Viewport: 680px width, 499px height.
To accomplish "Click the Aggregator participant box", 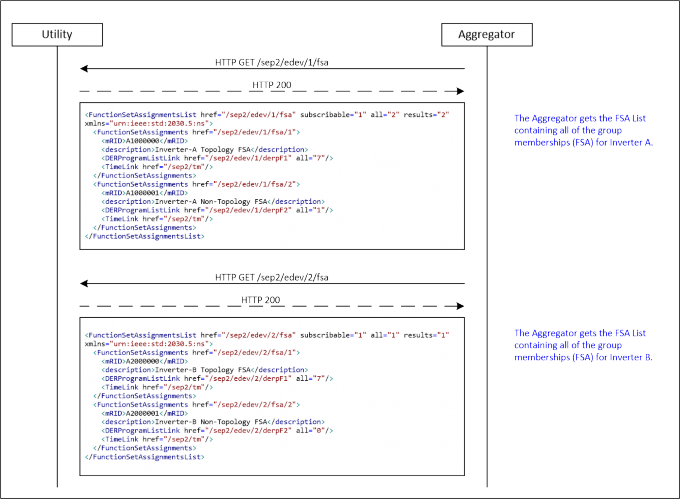I will [x=486, y=34].
